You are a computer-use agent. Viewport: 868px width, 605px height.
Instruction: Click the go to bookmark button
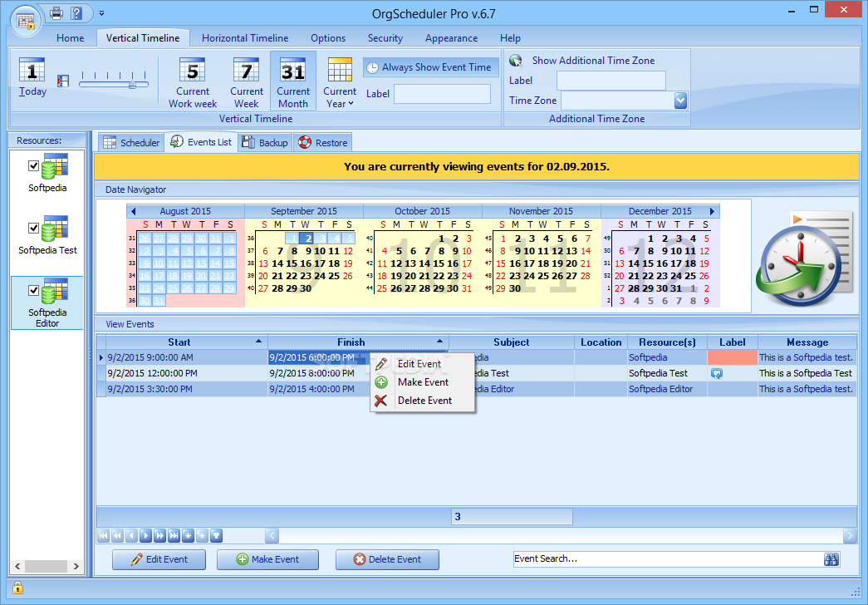click(202, 536)
